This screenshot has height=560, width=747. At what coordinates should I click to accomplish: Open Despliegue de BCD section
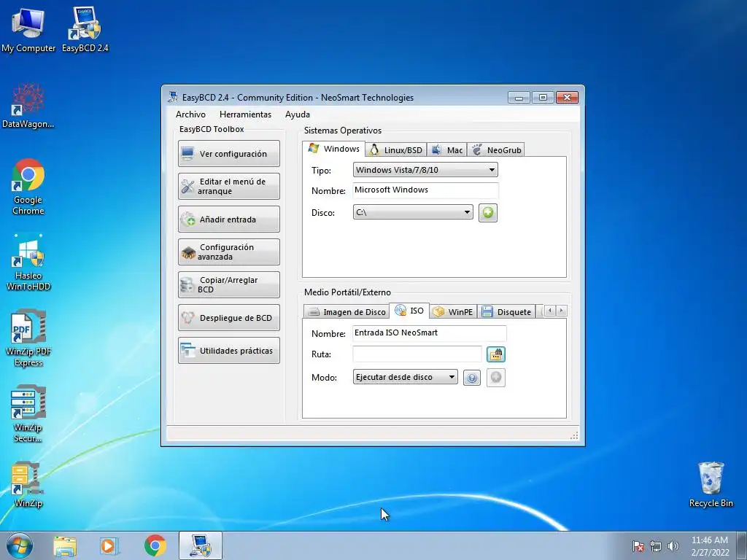coord(228,318)
